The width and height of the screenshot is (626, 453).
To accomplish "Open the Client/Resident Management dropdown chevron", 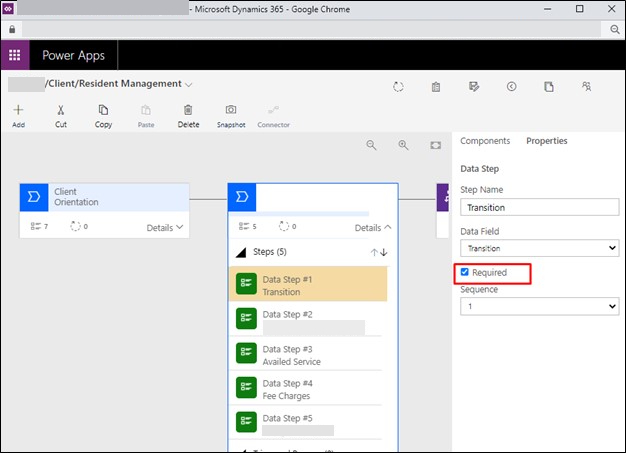I will 189,85.
